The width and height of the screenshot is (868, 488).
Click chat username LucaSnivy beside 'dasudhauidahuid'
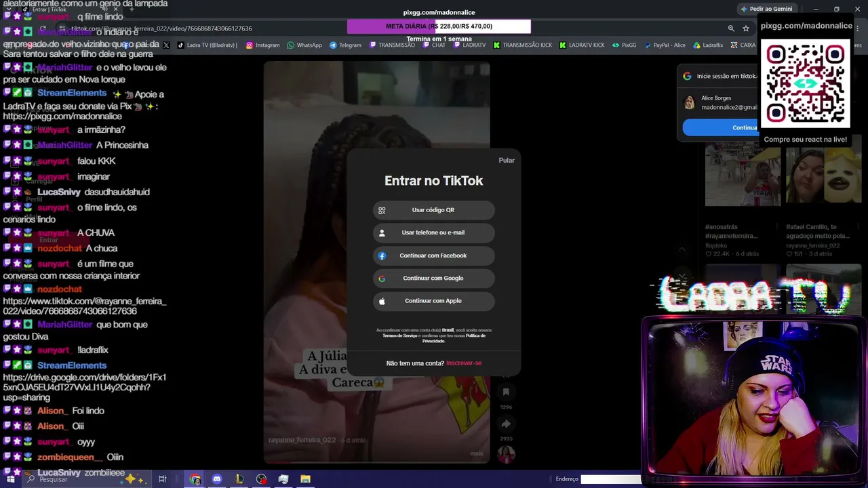59,192
